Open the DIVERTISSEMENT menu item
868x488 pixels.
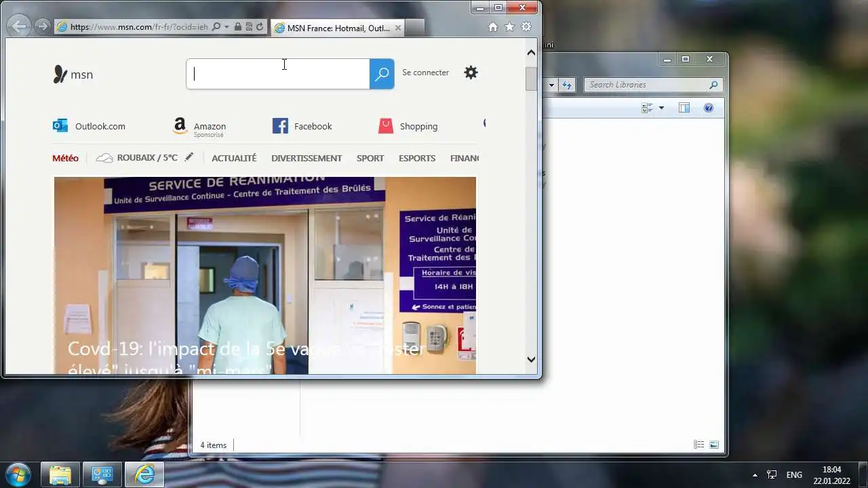coord(307,158)
